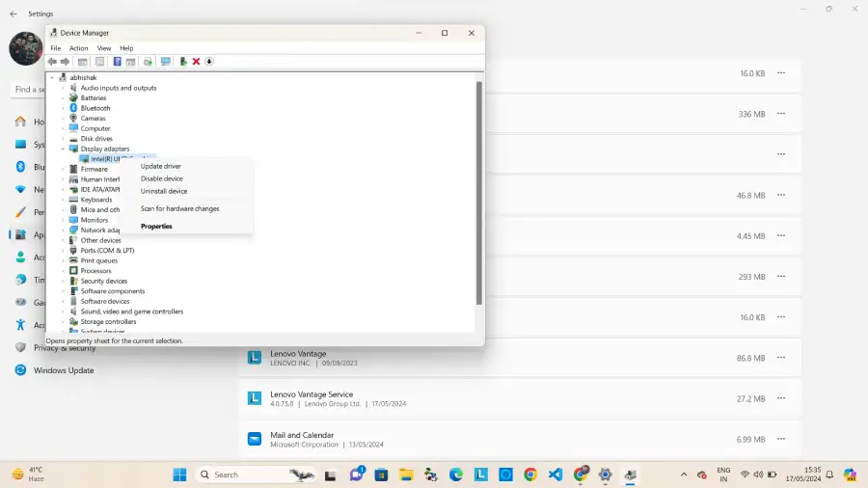Click the Device Manager vertical scrollbar
This screenshot has height=488, width=868.
click(478, 193)
